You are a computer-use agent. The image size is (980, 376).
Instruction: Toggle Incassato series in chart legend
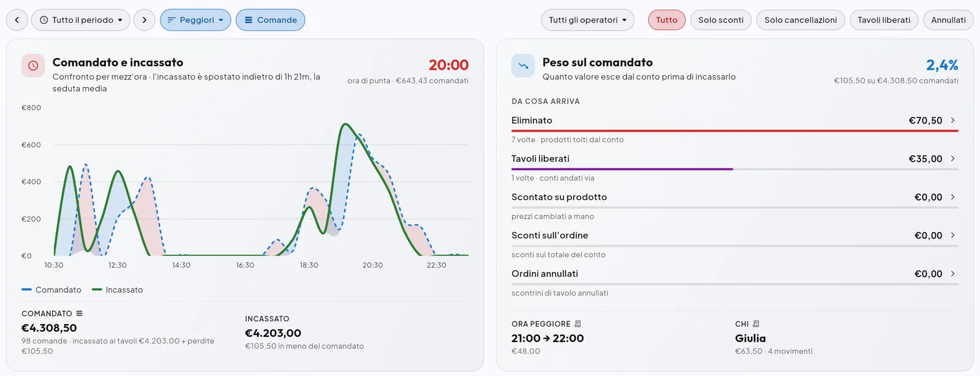coord(118,290)
